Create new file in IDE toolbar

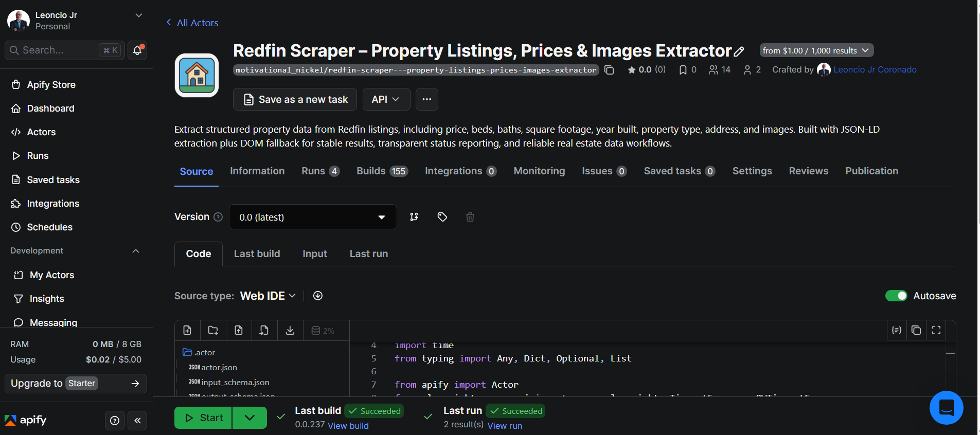[x=187, y=330]
